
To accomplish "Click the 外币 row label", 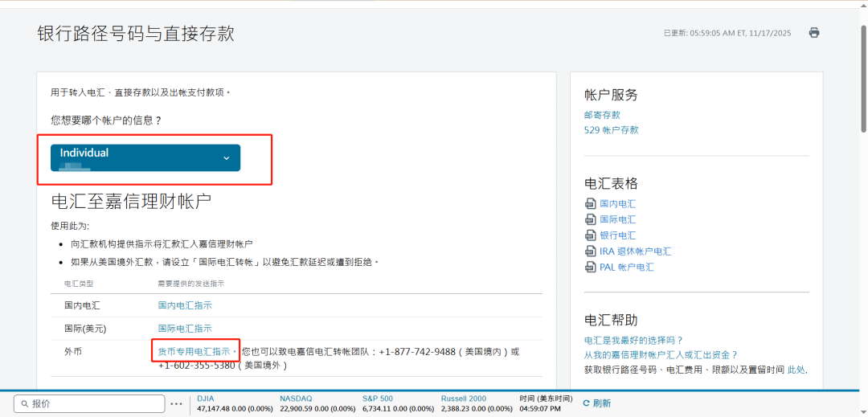I will click(73, 352).
